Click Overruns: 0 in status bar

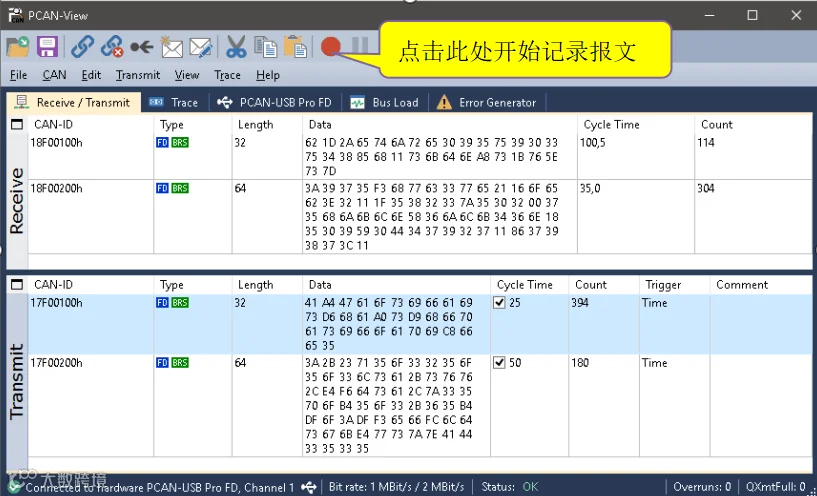click(x=701, y=487)
